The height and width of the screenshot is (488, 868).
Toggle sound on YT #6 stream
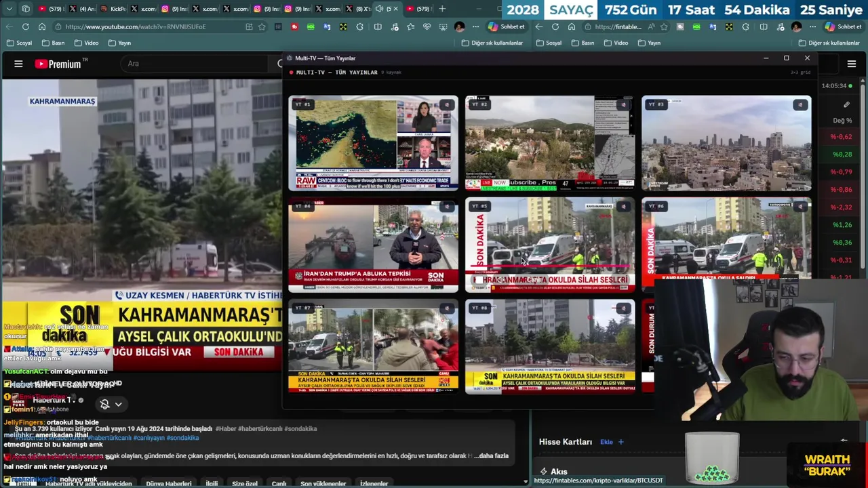point(800,207)
